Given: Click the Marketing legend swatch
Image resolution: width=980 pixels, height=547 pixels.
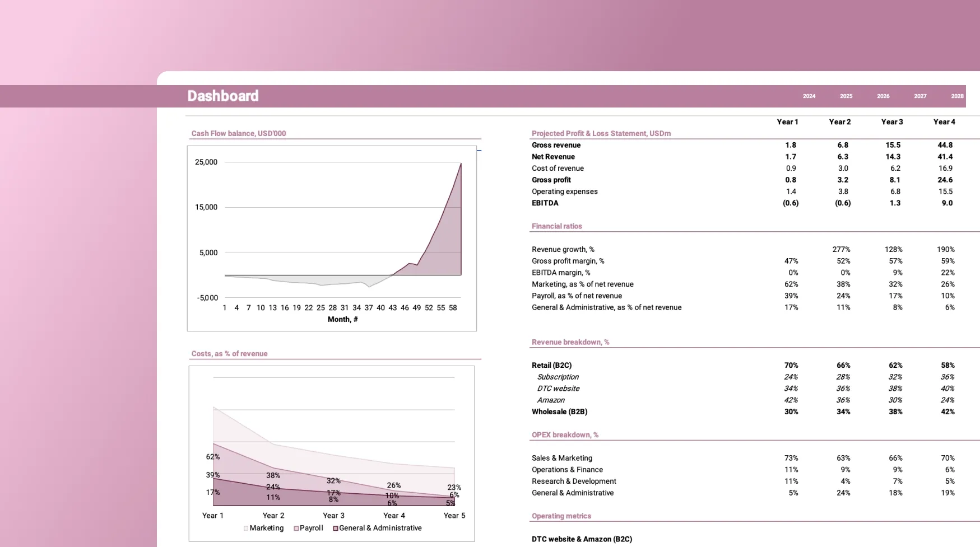Looking at the screenshot, I should pos(246,529).
